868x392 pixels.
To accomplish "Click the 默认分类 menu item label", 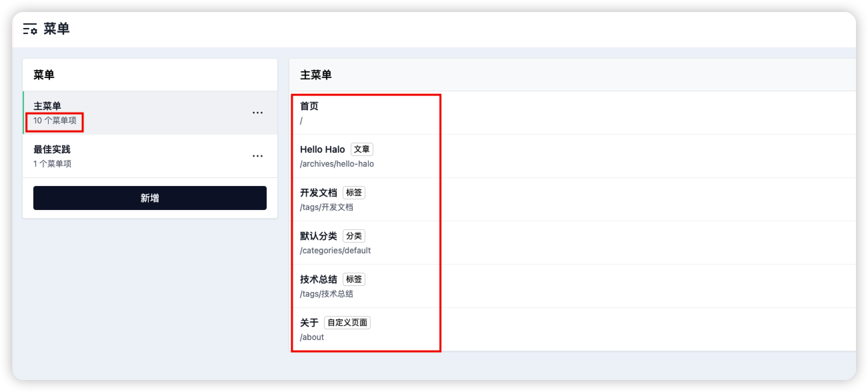I will (x=318, y=236).
